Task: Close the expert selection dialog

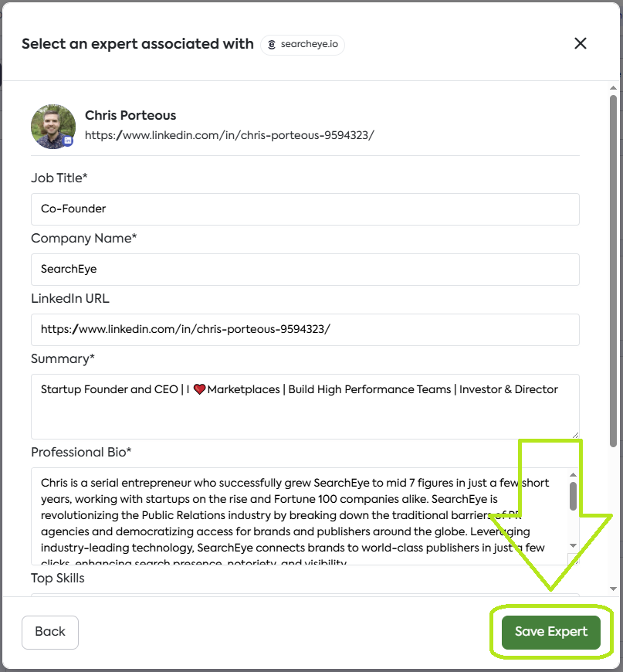Action: [x=581, y=44]
